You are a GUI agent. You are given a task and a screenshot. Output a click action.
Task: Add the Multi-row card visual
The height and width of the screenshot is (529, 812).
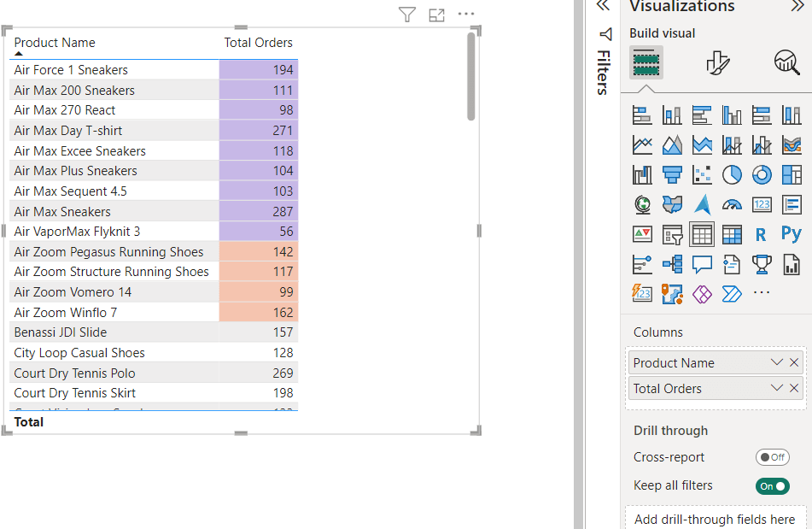pyautogui.click(x=792, y=204)
